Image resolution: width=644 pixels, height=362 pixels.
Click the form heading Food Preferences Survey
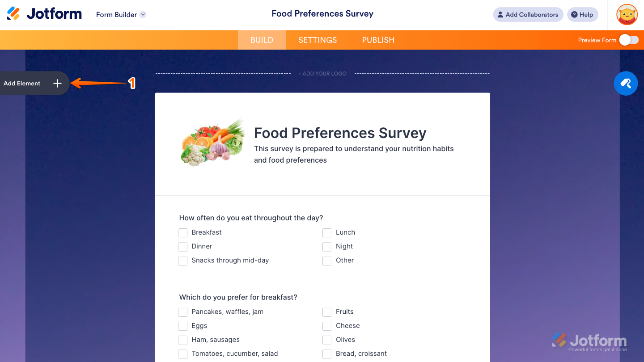point(340,133)
